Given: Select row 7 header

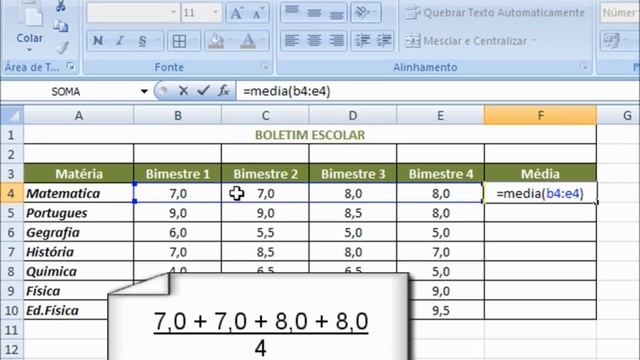Looking at the screenshot, I should (x=11, y=252).
